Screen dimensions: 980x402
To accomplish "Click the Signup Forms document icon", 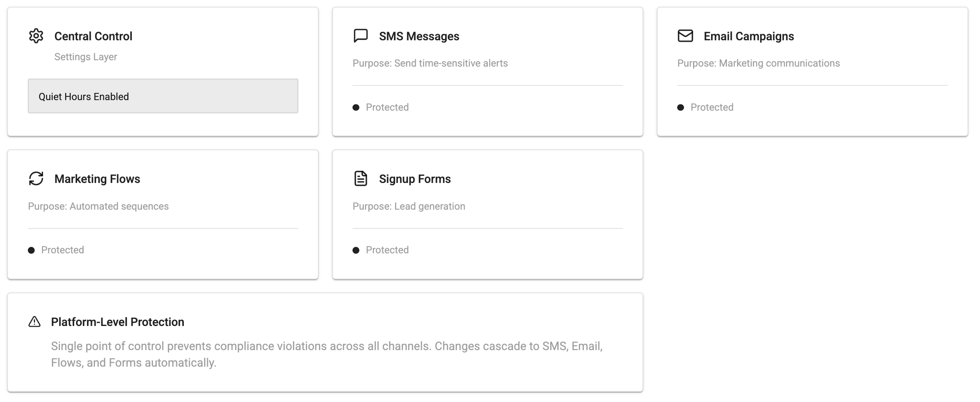I will pyautogui.click(x=360, y=179).
